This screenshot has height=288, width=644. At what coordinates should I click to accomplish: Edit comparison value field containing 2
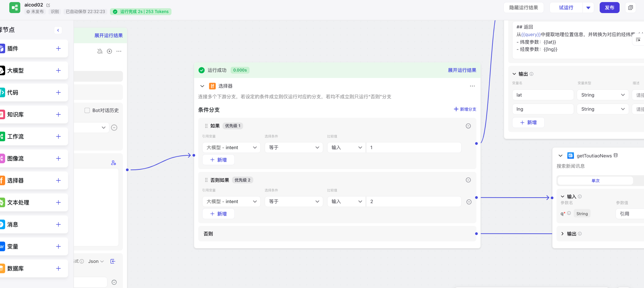(x=414, y=201)
